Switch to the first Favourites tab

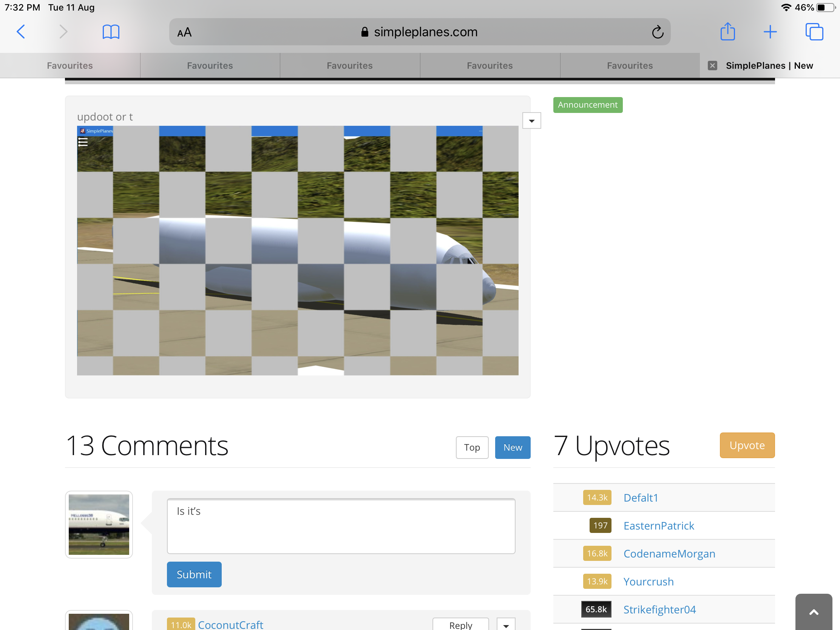click(70, 66)
